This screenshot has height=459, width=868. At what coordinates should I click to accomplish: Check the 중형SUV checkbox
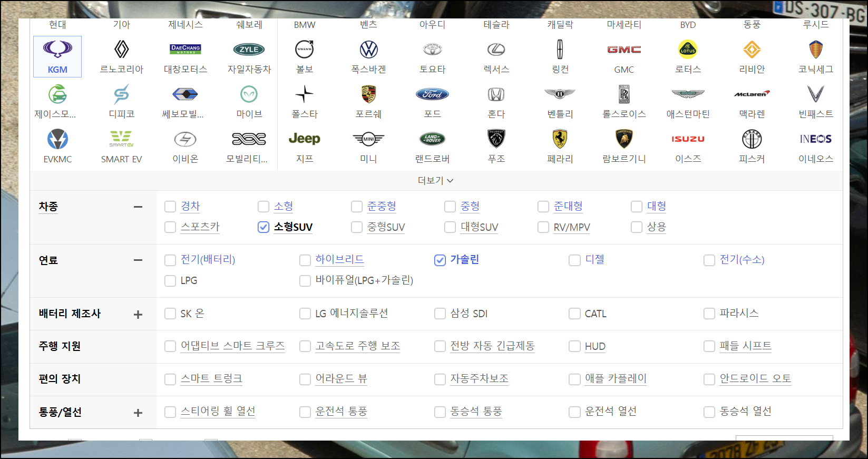(357, 227)
